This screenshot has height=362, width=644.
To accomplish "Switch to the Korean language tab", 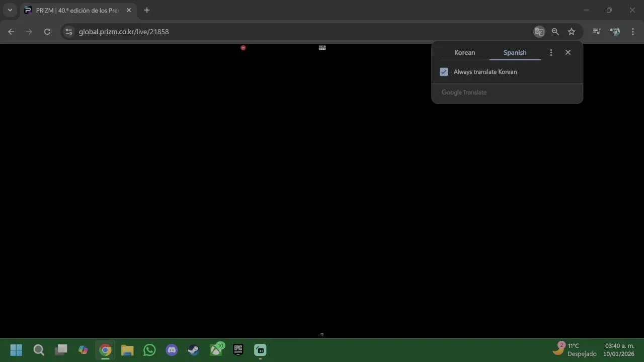I will tap(464, 52).
